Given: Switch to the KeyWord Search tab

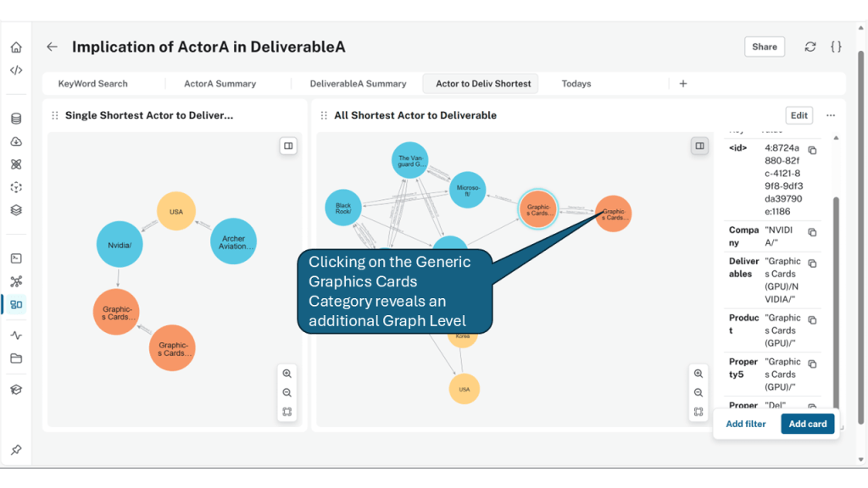Looking at the screenshot, I should (92, 84).
